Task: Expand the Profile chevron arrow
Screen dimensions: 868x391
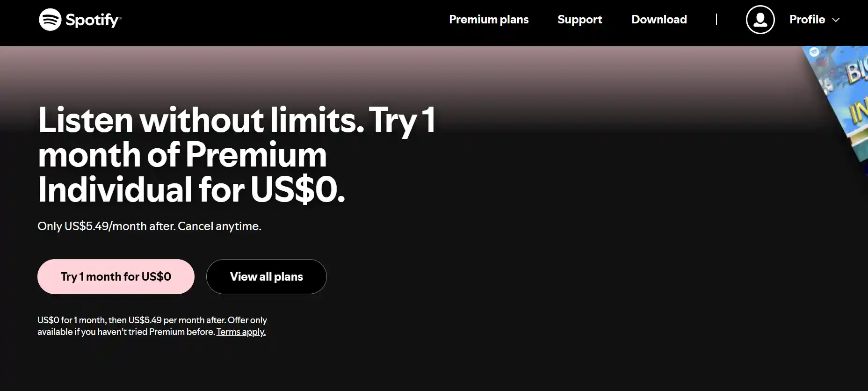Action: pyautogui.click(x=836, y=20)
